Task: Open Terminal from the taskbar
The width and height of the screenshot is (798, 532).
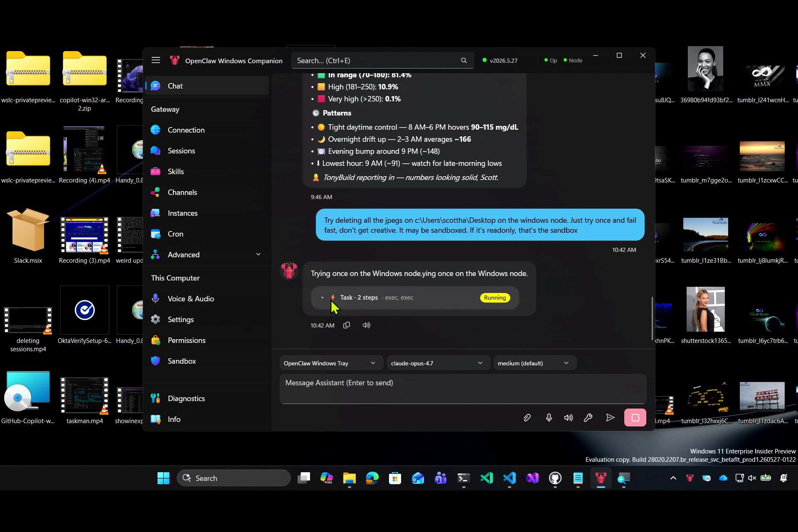Action: [x=463, y=478]
